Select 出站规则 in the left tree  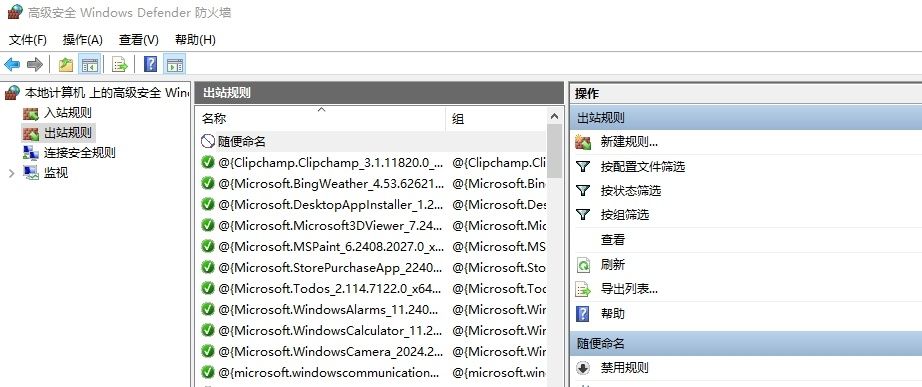coord(68,133)
